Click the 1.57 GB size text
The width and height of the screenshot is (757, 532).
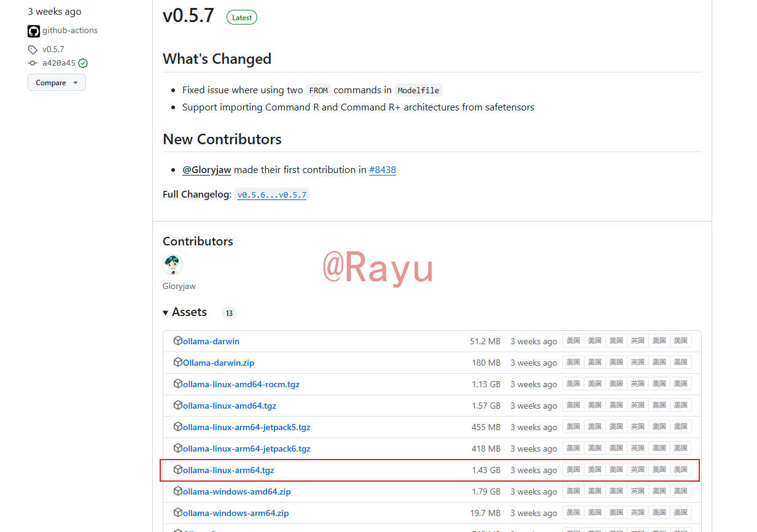[x=486, y=406]
